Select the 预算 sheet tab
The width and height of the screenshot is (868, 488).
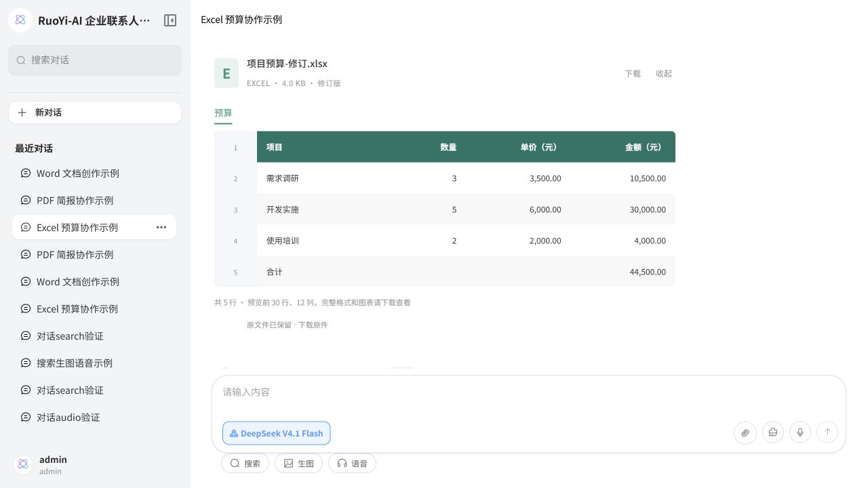click(x=223, y=113)
